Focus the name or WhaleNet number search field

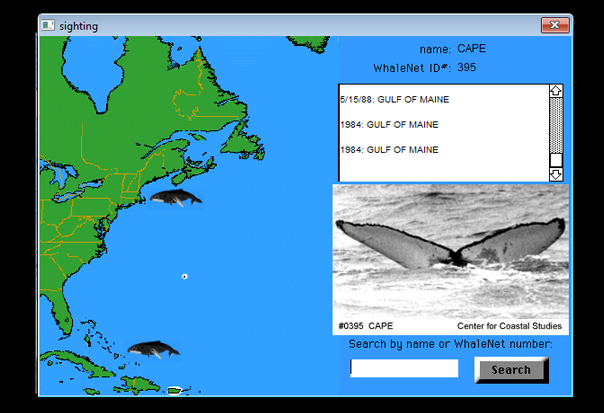404,369
